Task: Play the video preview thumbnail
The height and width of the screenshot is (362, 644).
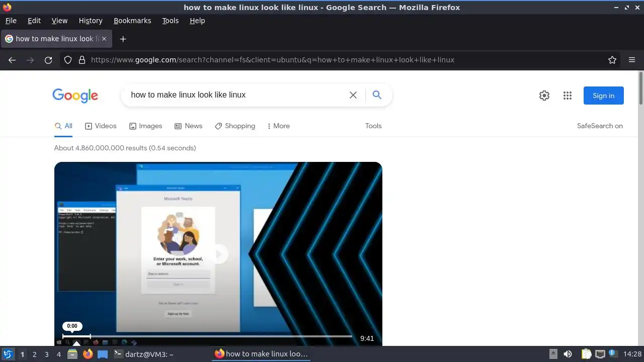Action: click(x=218, y=254)
